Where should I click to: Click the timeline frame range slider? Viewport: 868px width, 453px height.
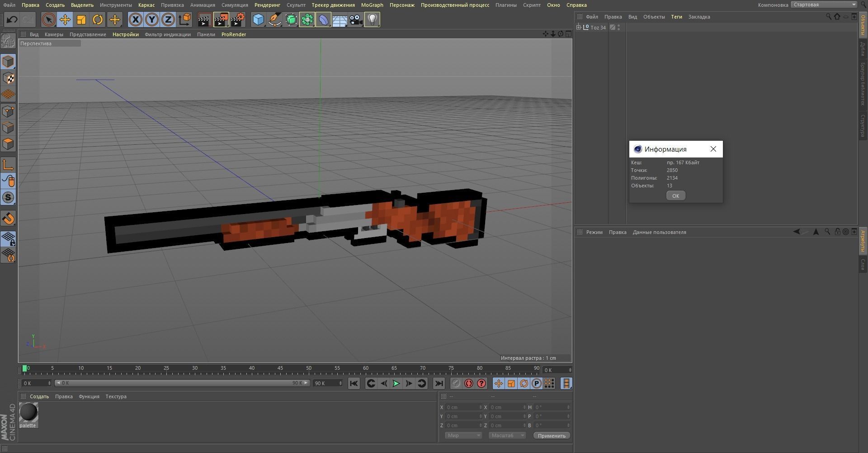182,383
